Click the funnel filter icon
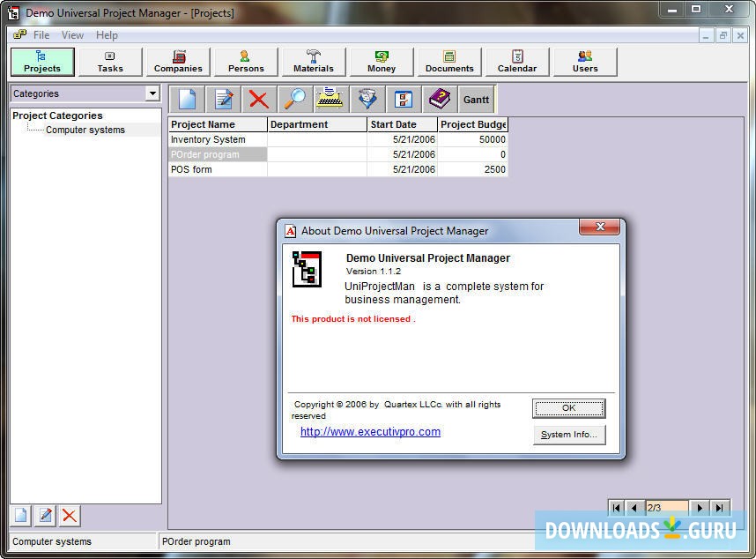 (367, 100)
